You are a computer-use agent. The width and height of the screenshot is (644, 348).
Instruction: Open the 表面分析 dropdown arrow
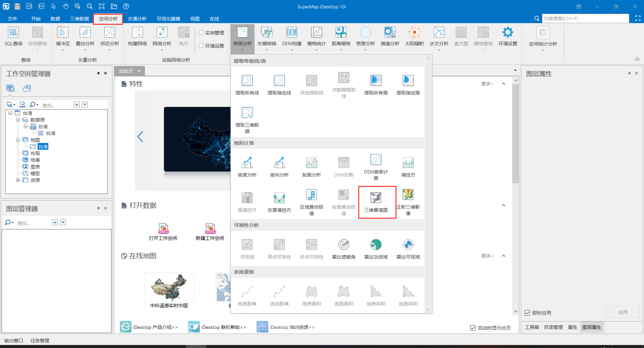click(x=242, y=50)
